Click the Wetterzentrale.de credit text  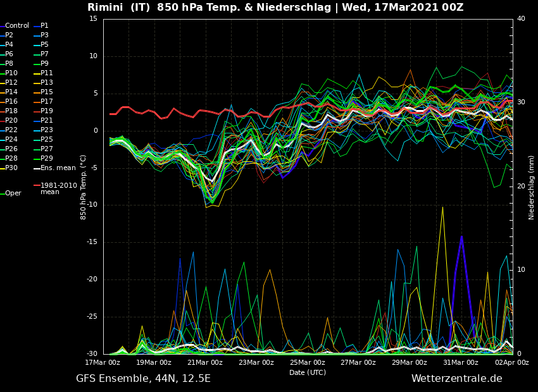tap(457, 379)
